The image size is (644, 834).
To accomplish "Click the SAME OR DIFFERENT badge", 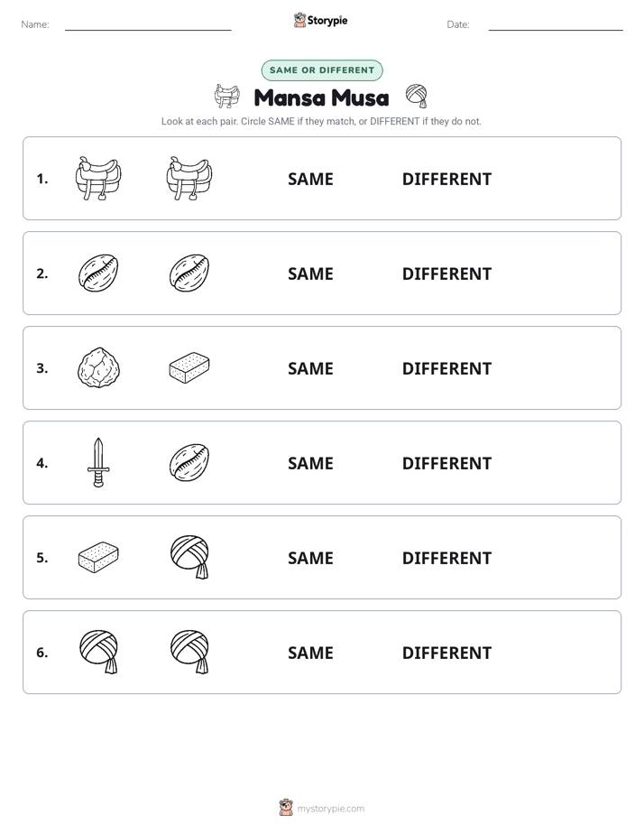I will (322, 70).
